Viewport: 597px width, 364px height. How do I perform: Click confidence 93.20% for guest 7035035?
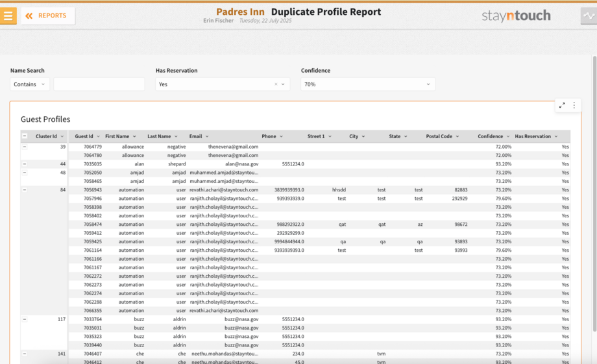click(504, 164)
